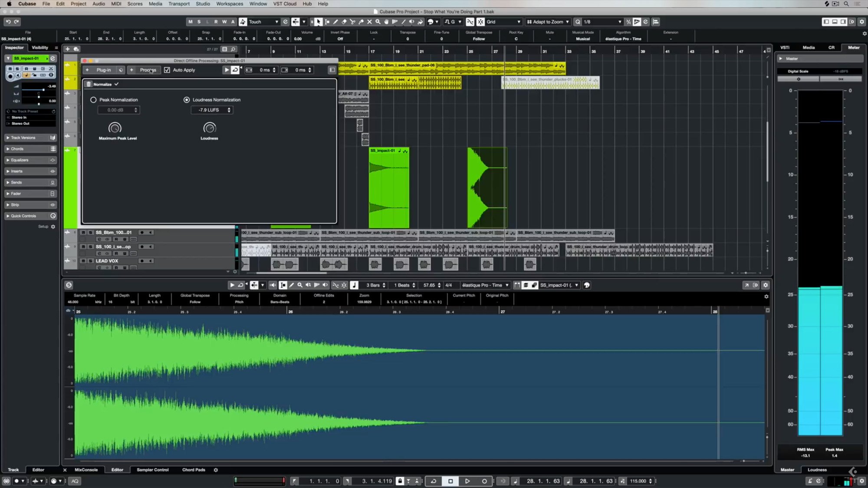Select the Range Selection tool

click(x=326, y=22)
